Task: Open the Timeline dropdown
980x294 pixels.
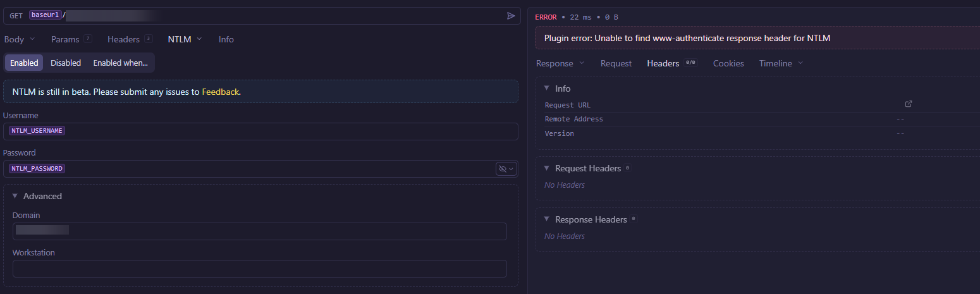Action: tap(781, 63)
